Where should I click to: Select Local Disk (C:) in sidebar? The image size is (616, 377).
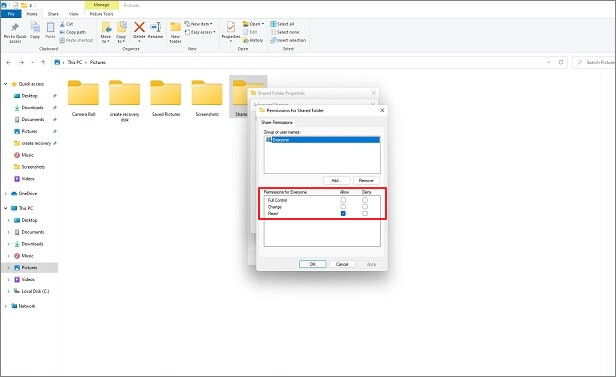[x=31, y=291]
